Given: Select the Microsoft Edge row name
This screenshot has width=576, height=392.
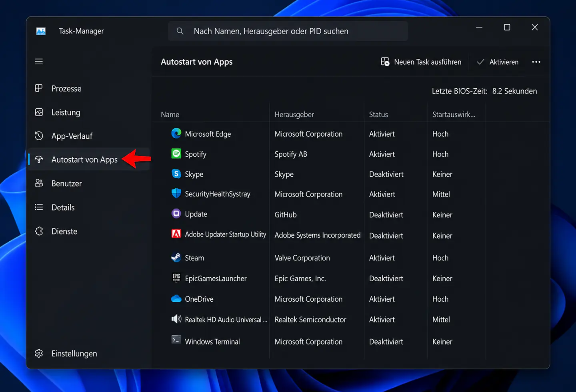Looking at the screenshot, I should click(208, 134).
